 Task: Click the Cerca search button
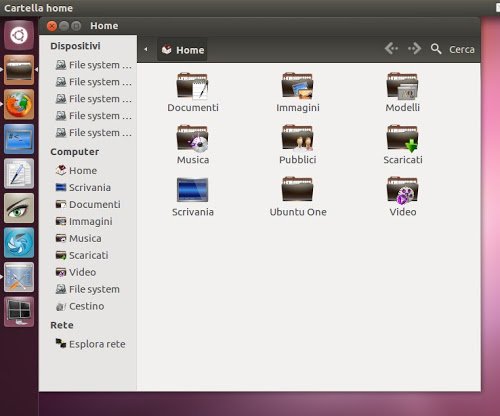tap(452, 49)
